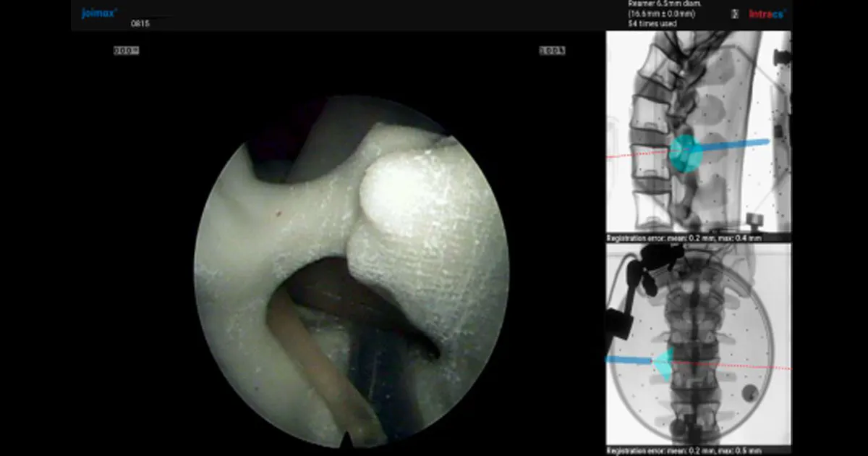Screen dimensions: 868x456
Task: Click the 000 counter readout
Action: point(126,50)
